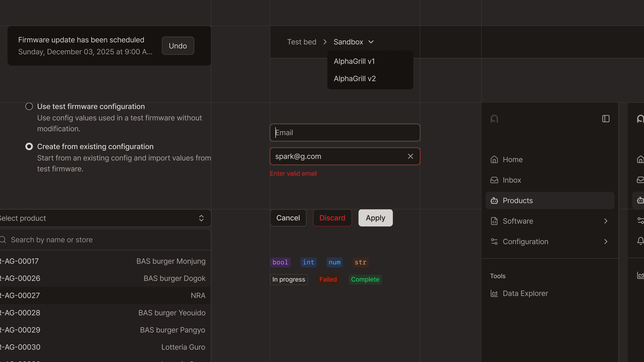Click the Software file-code icon
Image resolution: width=644 pixels, height=362 pixels.
click(x=494, y=221)
